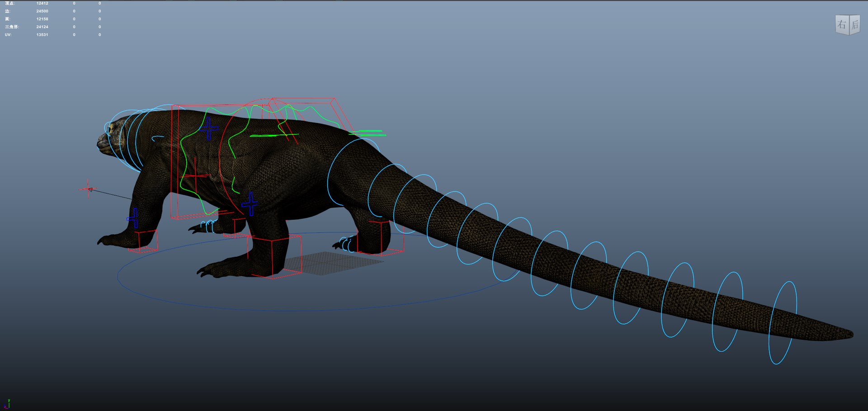
Task: Select the blue cross control on the front elbow
Action: click(x=134, y=218)
